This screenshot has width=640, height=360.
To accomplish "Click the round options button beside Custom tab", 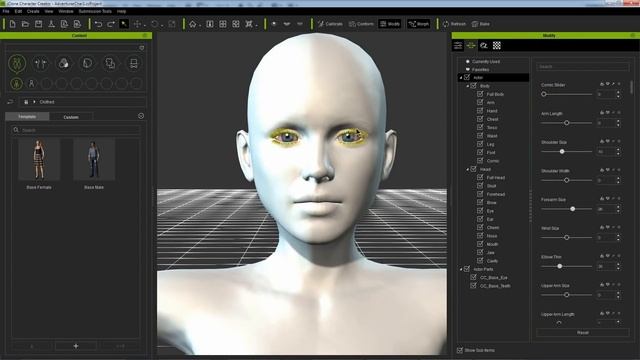I will [141, 116].
